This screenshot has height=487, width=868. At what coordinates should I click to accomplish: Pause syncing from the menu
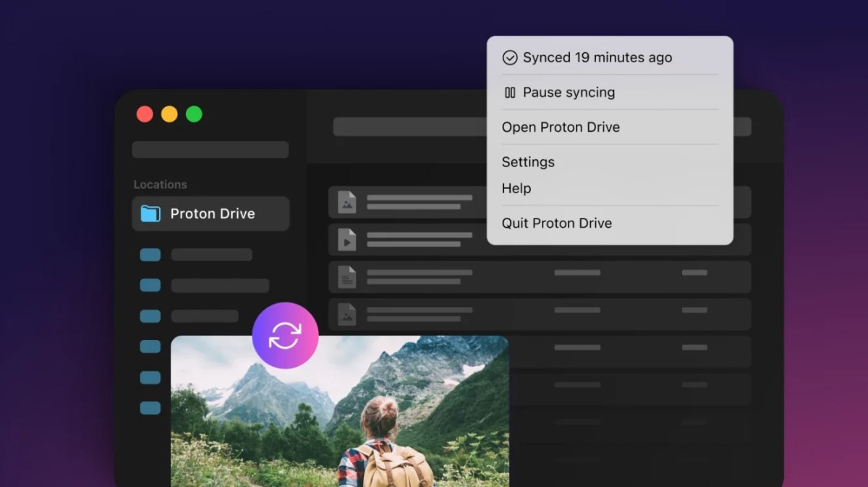tap(569, 93)
